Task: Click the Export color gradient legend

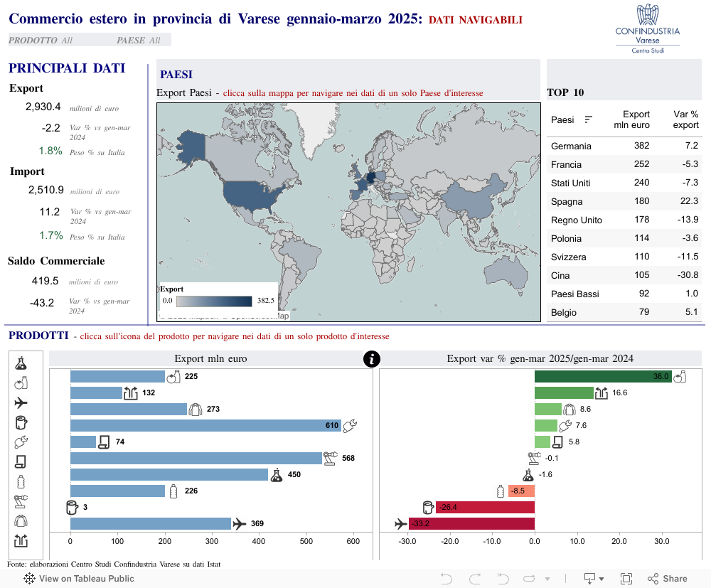Action: (214, 301)
